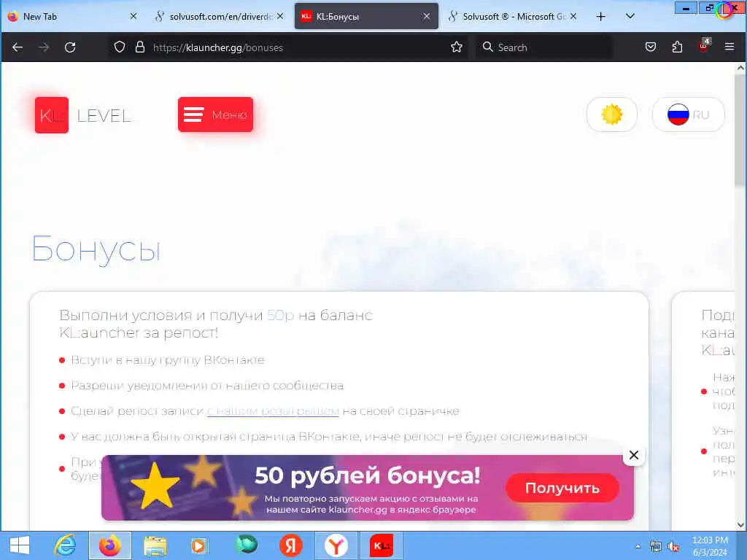View site security lock icon info
Viewport: 747px width, 560px height.
tap(139, 47)
